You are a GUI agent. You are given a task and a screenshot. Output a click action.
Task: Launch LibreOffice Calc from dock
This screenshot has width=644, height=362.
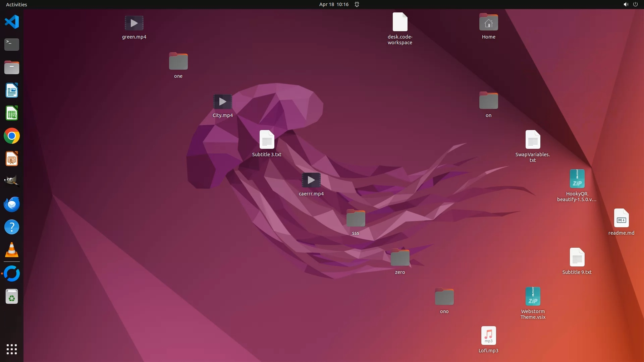pos(12,113)
